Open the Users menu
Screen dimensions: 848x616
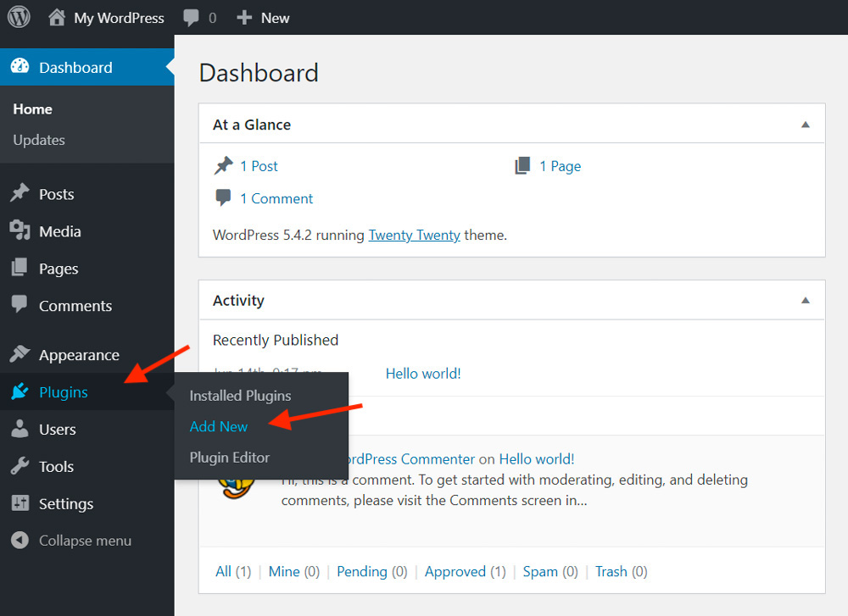pyautogui.click(x=58, y=430)
